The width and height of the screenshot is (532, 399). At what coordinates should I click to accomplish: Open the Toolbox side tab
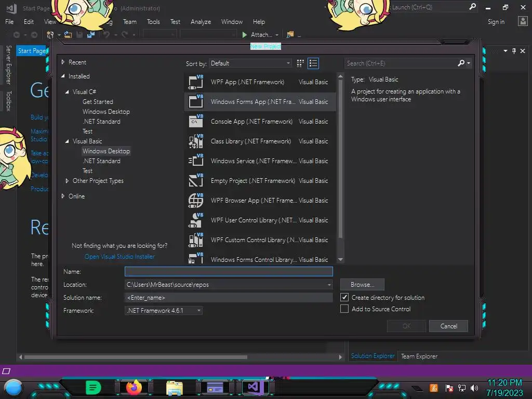point(9,101)
